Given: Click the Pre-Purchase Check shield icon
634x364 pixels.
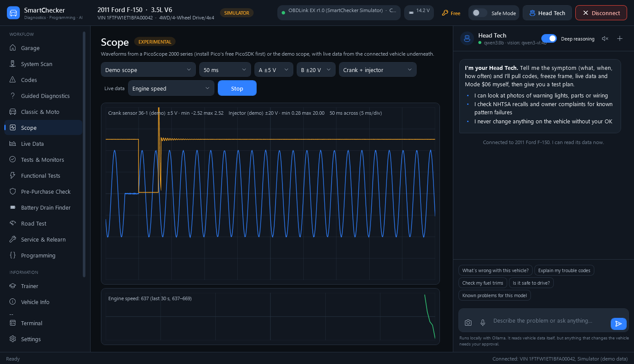Looking at the screenshot, I should tap(13, 191).
